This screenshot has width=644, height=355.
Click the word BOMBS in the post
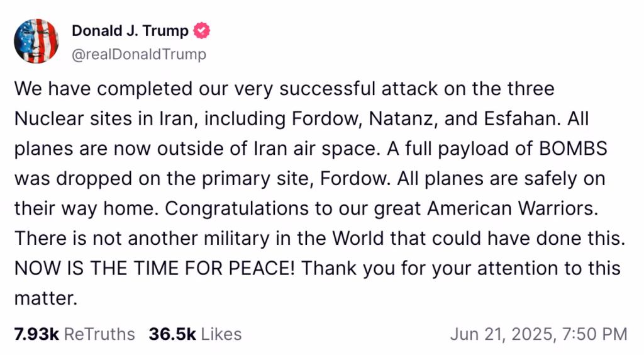point(573,149)
